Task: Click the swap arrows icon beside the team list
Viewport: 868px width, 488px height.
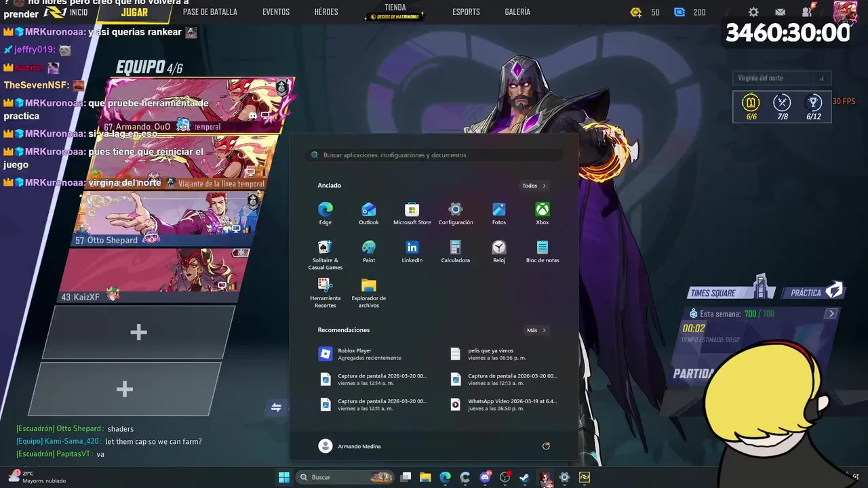Action: pos(276,407)
